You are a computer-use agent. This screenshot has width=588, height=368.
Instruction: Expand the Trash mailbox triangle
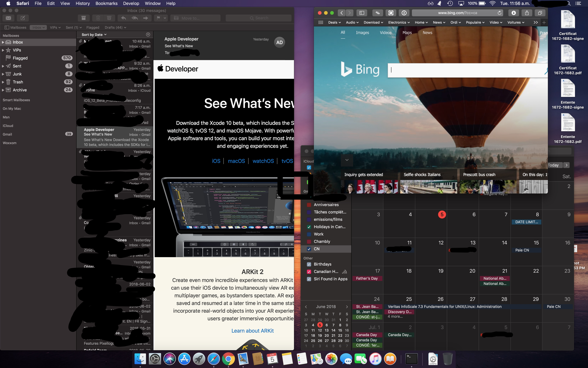point(3,82)
